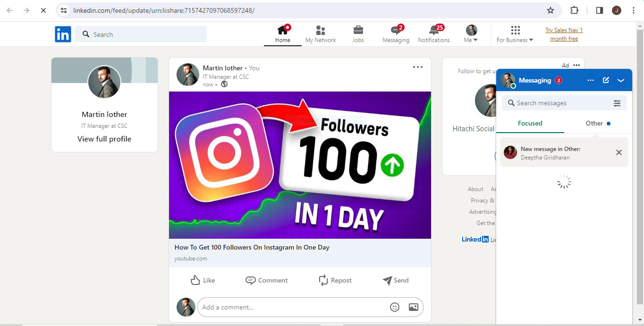Like the Instagram followers post
Screen dimensions: 644x326
(203, 280)
